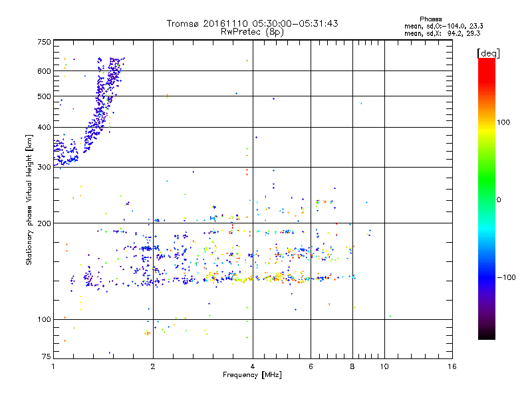Click x-axis tick label '6'
The width and height of the screenshot is (532, 399).
pyautogui.click(x=311, y=366)
